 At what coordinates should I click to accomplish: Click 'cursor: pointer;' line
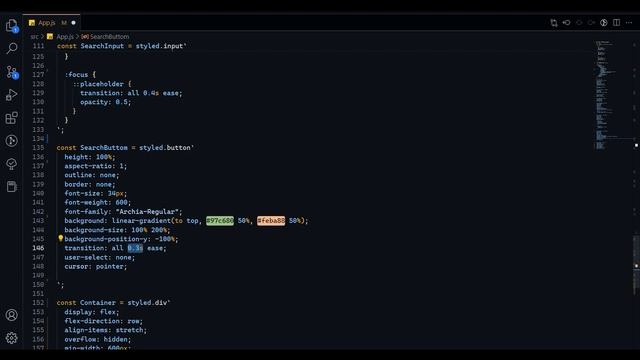(96, 267)
